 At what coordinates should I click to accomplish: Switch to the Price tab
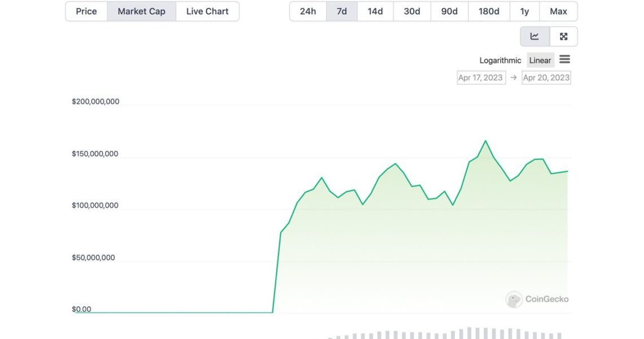click(x=86, y=11)
